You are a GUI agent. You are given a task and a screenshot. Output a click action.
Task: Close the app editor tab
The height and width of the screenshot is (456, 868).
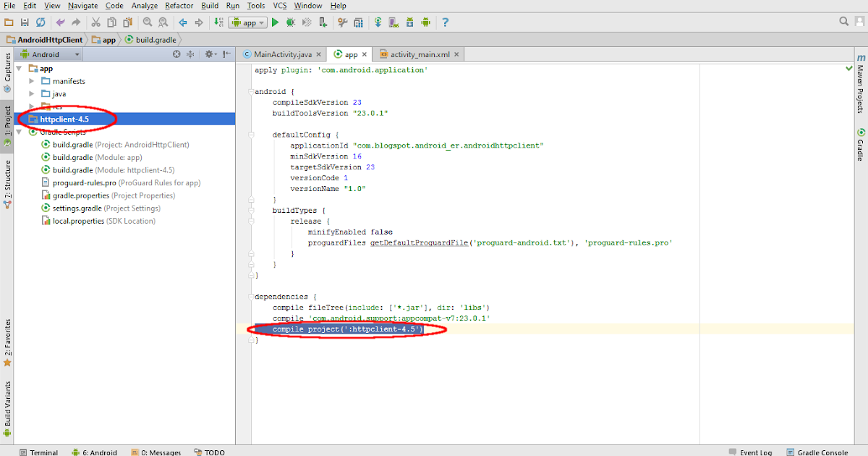365,54
